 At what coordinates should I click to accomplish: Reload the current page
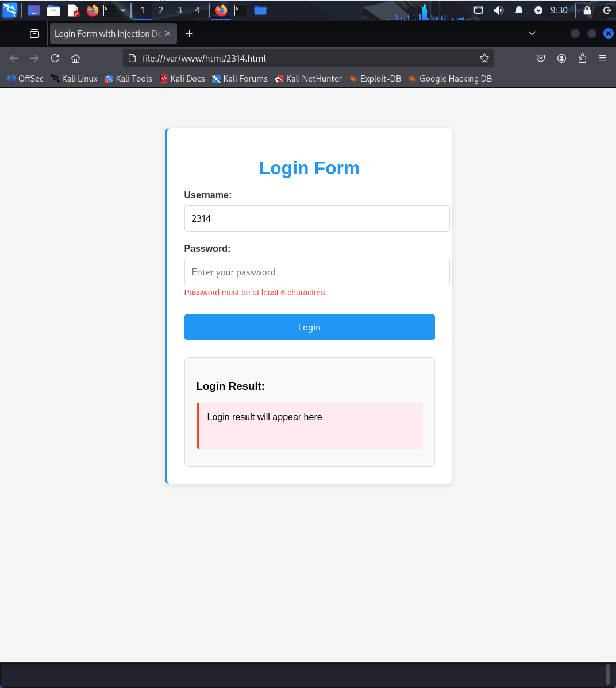click(x=55, y=58)
